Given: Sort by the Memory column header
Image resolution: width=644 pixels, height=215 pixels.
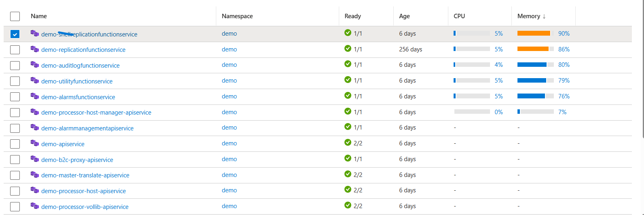Looking at the screenshot, I should click(x=529, y=16).
